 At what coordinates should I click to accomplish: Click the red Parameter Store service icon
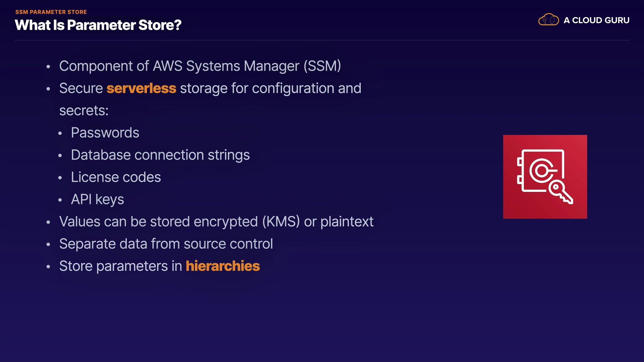click(x=545, y=177)
